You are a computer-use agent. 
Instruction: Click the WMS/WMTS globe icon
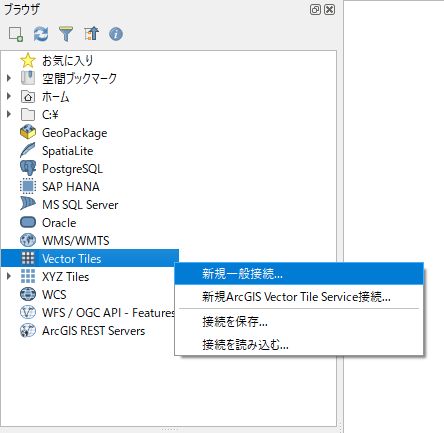(x=28, y=240)
